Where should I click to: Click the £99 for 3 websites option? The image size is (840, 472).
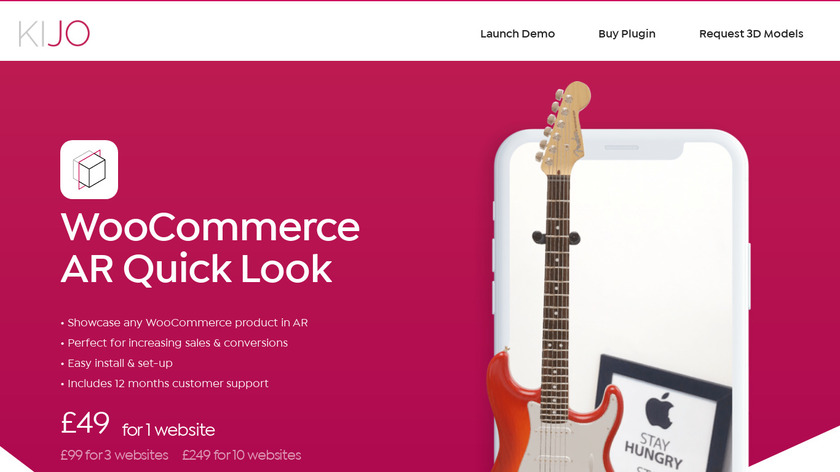pyautogui.click(x=114, y=455)
